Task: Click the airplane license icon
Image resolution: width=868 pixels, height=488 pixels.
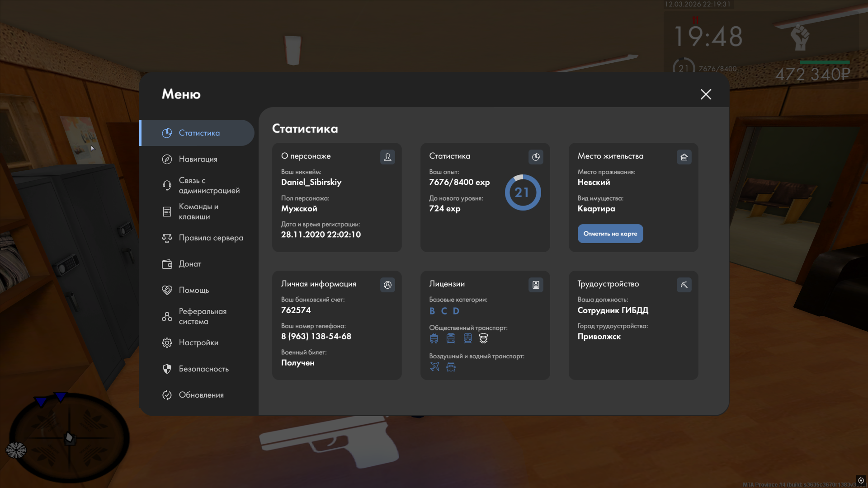Action: pos(434,366)
